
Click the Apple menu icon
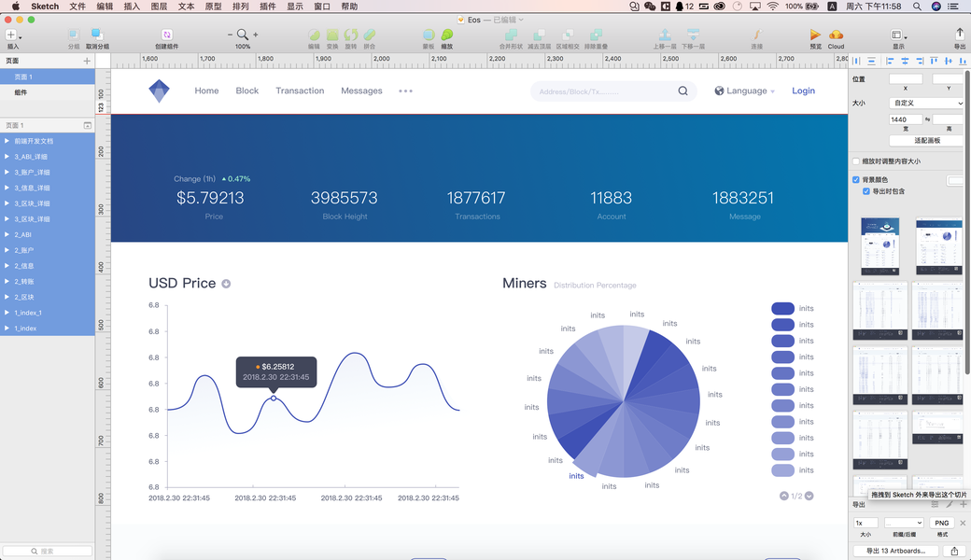tap(16, 7)
